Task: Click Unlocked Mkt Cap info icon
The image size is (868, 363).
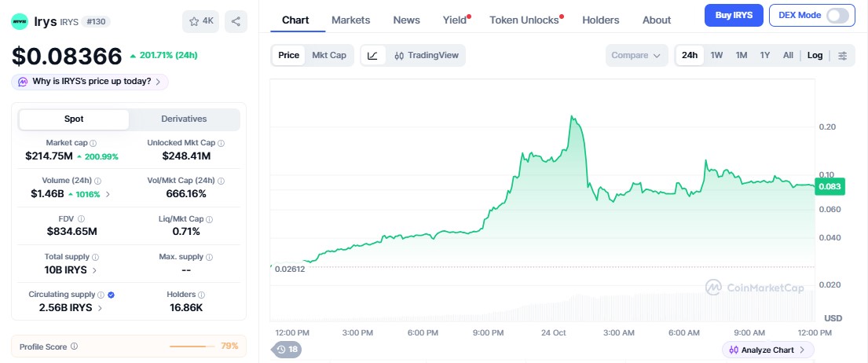Action: click(221, 143)
